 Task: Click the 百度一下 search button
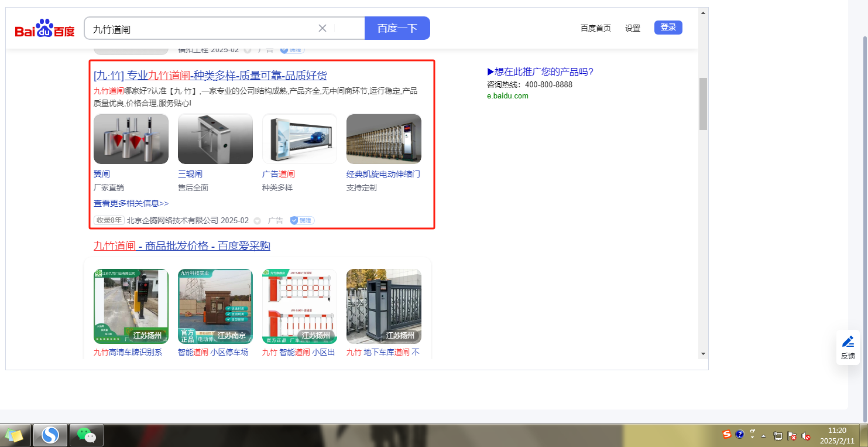pyautogui.click(x=397, y=28)
